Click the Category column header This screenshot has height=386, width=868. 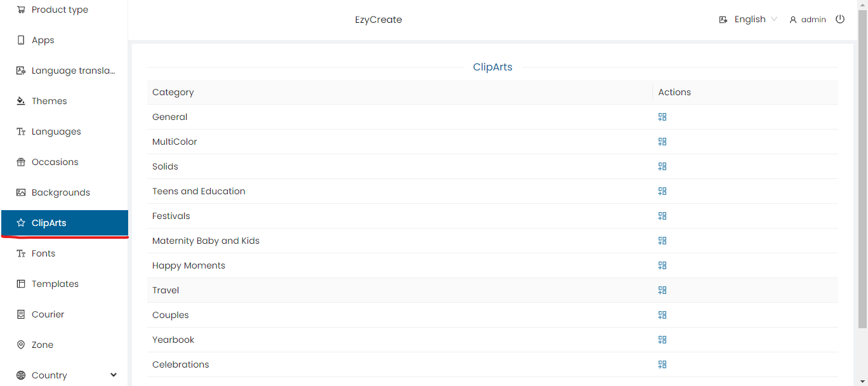(x=173, y=92)
